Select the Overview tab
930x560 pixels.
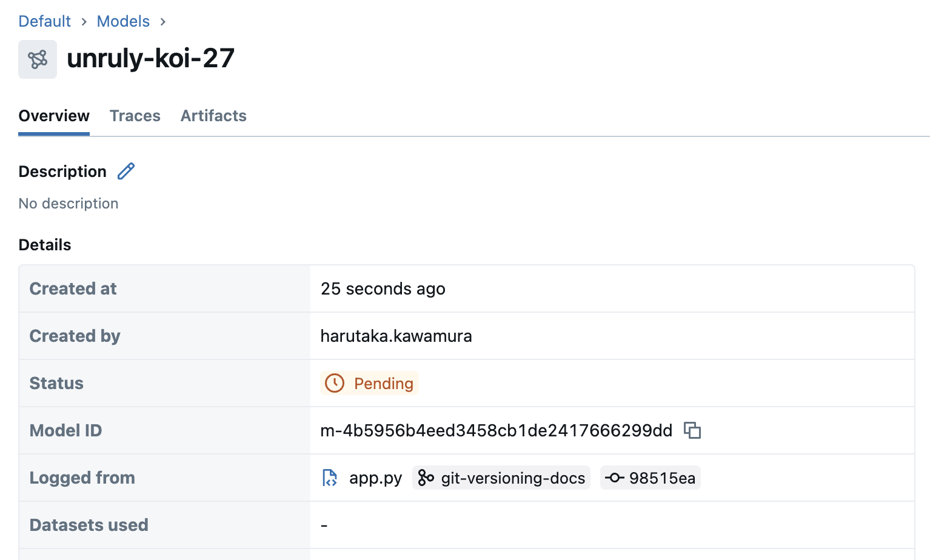(54, 116)
